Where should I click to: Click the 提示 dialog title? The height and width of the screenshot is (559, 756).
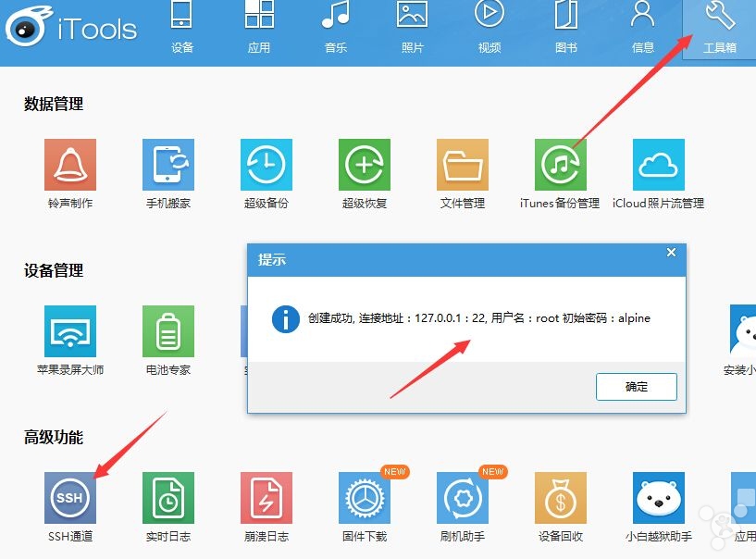pyautogui.click(x=272, y=259)
